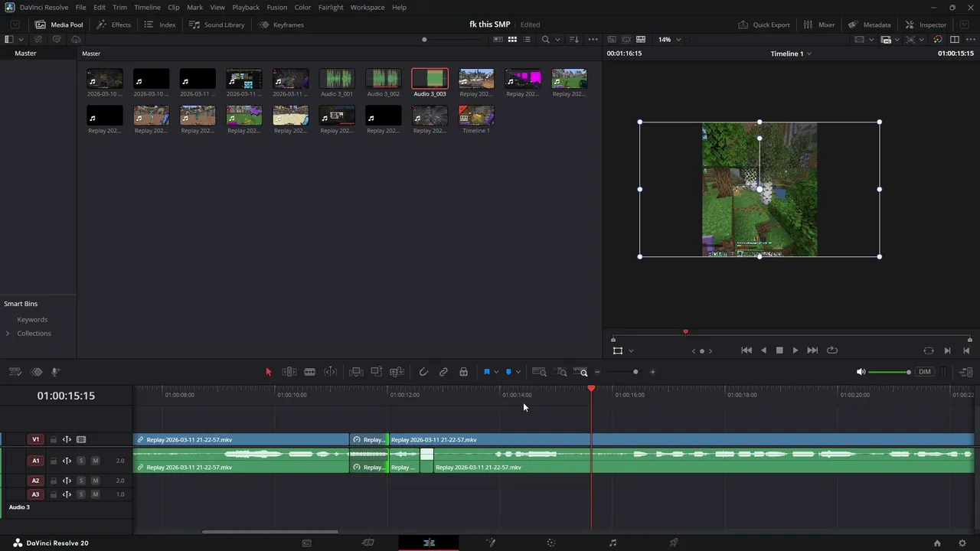The image size is (980, 551).
Task: Click the DIM audio button
Action: (x=925, y=372)
